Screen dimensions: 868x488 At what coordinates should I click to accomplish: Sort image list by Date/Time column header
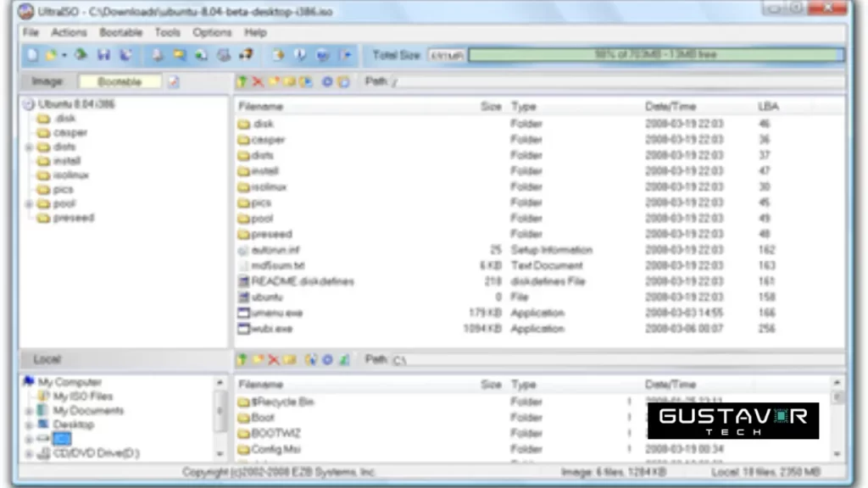pos(670,106)
